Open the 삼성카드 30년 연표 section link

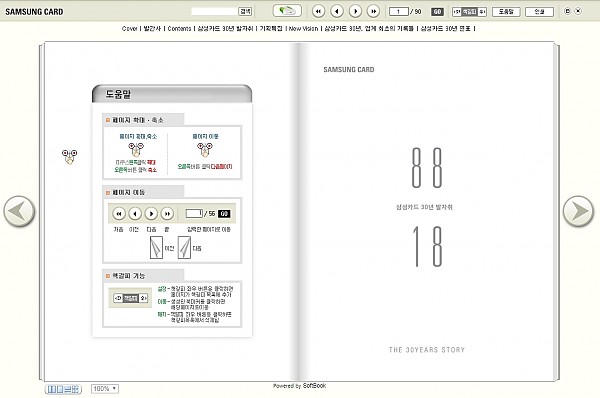click(445, 28)
